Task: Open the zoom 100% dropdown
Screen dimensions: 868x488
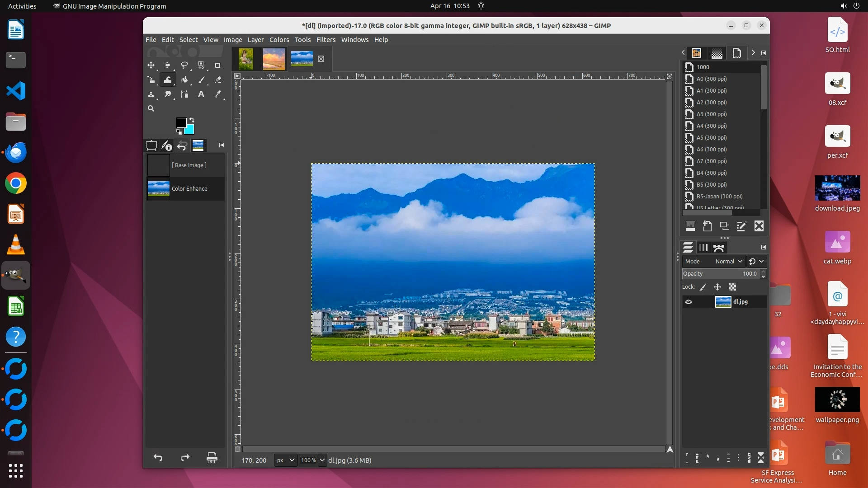Action: pyautogui.click(x=322, y=460)
